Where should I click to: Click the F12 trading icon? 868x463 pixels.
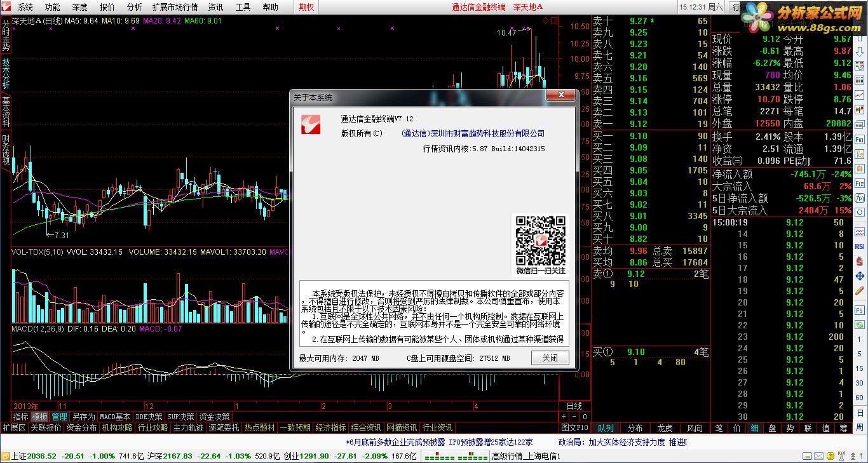coord(860,183)
